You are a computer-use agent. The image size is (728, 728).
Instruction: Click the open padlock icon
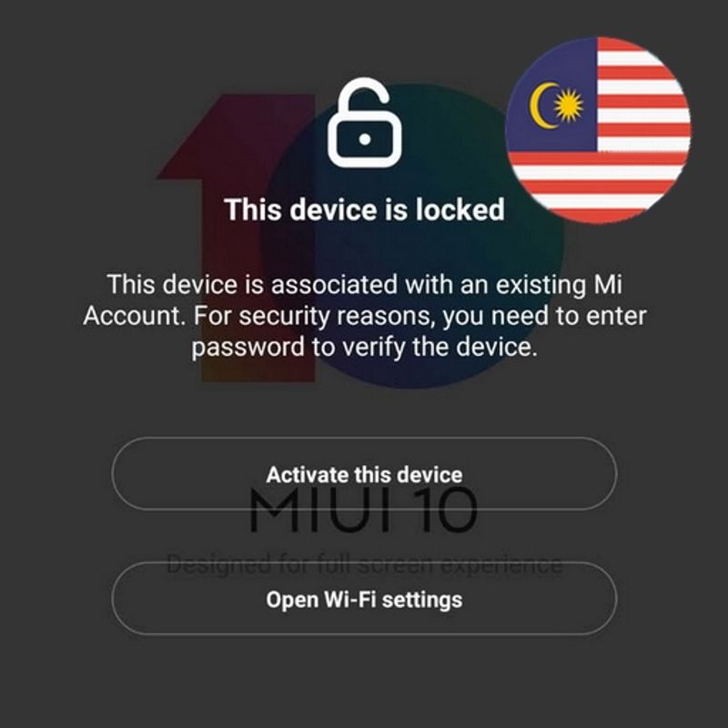(x=365, y=123)
